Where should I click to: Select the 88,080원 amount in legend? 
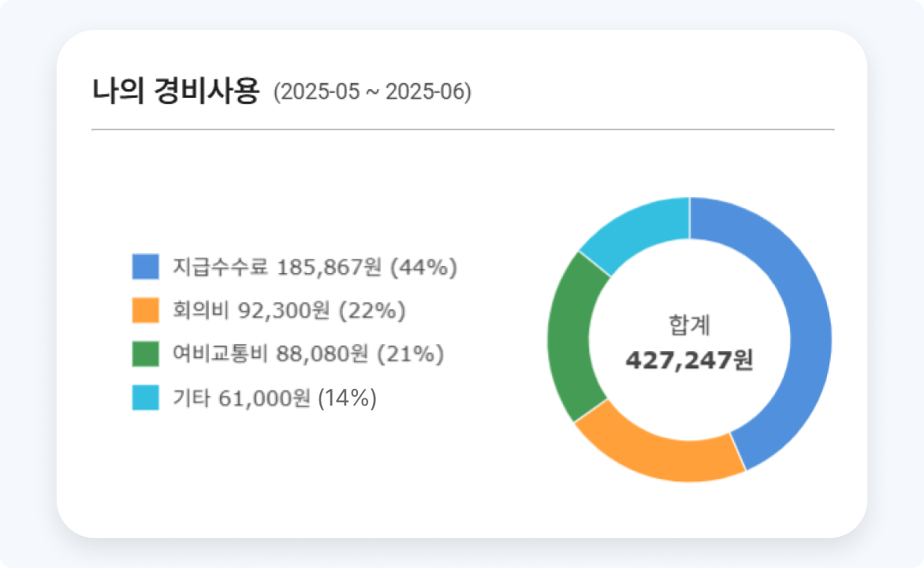(322, 354)
